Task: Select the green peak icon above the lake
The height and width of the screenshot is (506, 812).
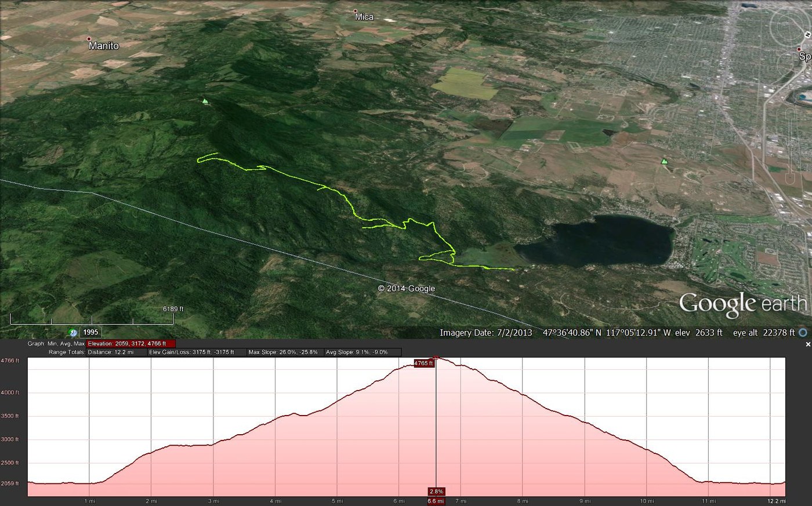Action: (665, 161)
